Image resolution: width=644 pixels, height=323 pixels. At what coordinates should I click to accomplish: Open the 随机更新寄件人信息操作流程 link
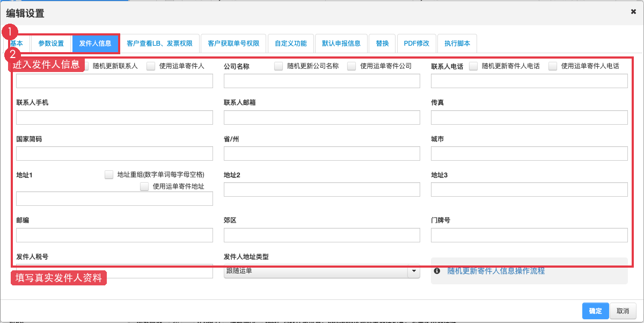(496, 271)
